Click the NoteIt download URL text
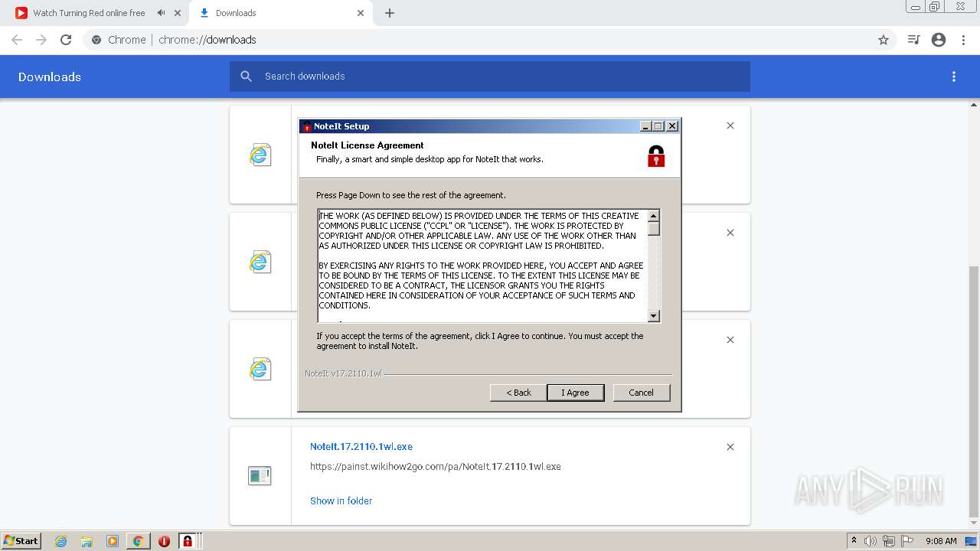Image resolution: width=980 pixels, height=551 pixels. click(x=436, y=466)
